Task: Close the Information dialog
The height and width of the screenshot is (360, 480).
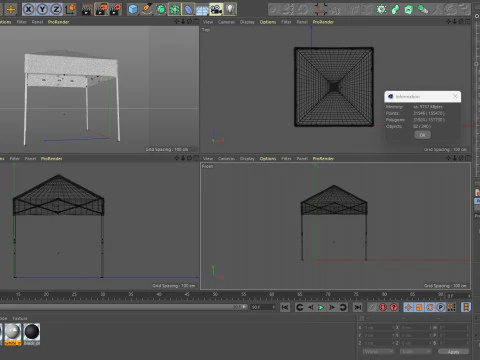Action: 455,96
